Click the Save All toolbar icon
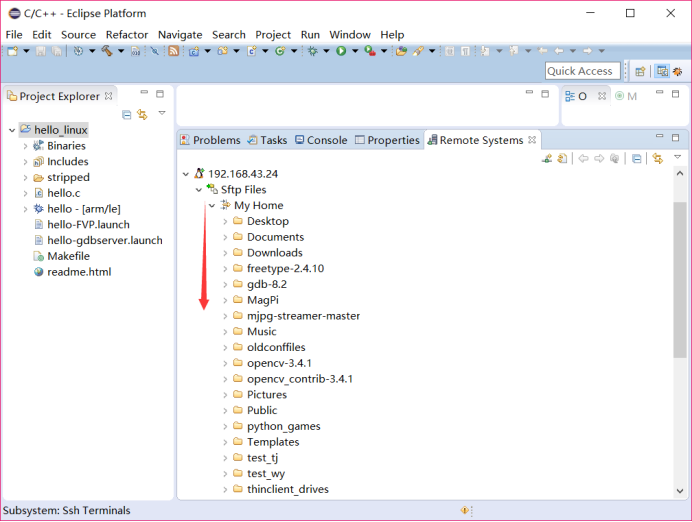 click(56, 51)
